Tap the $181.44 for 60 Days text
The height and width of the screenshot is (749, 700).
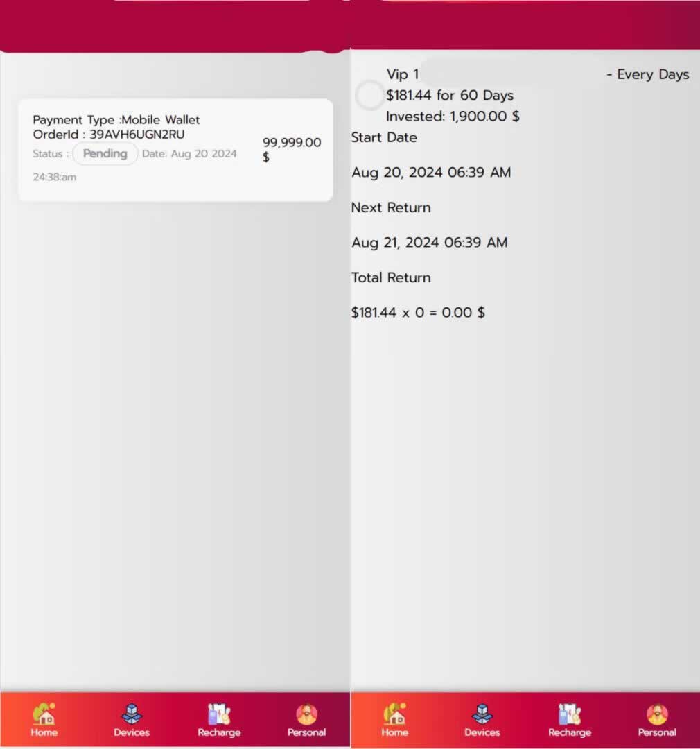point(450,96)
